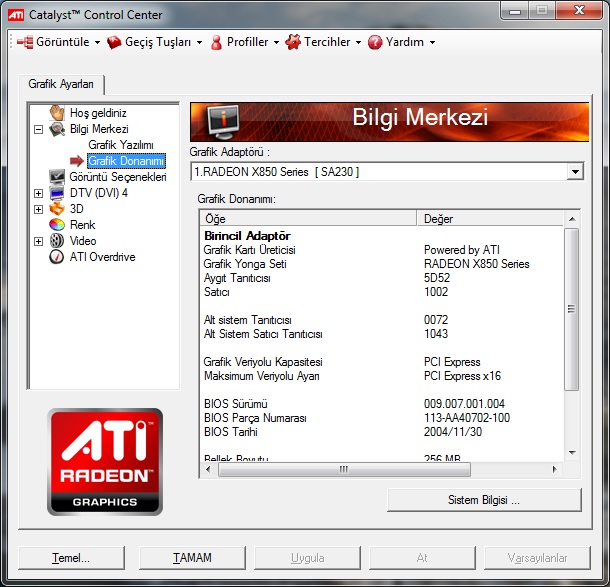
Task: Open the Profiller dropdown arrow
Action: point(276,42)
